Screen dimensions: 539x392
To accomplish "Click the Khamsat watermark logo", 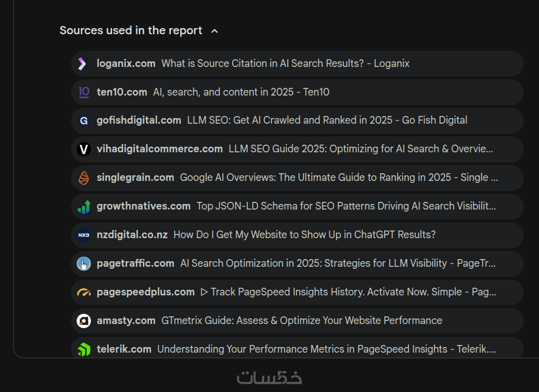I will (269, 377).
